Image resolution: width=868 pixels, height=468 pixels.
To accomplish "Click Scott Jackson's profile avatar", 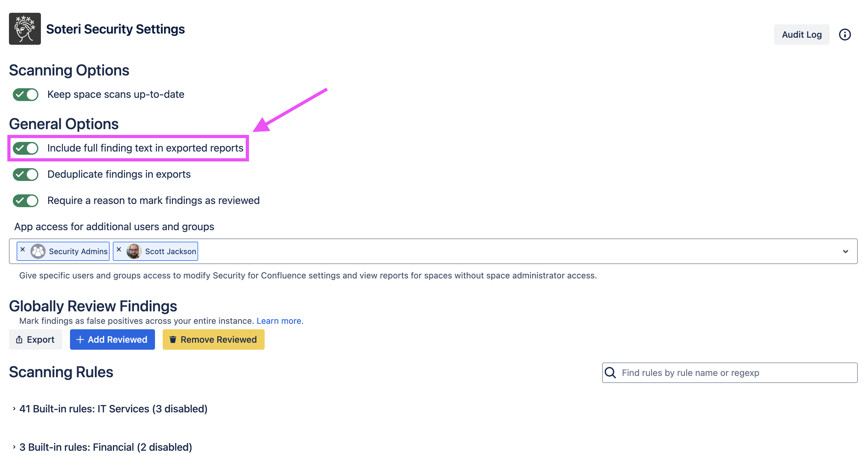I will (x=134, y=251).
